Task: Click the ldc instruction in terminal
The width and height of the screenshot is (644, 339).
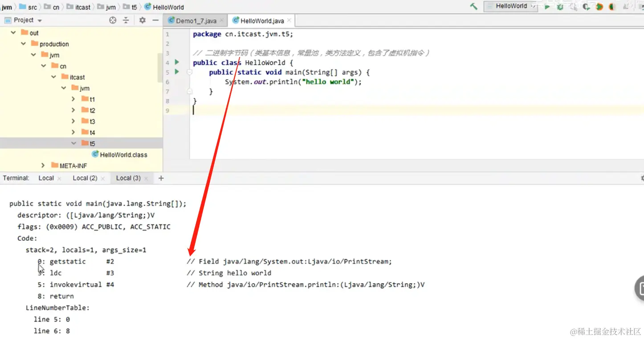Action: (56, 273)
